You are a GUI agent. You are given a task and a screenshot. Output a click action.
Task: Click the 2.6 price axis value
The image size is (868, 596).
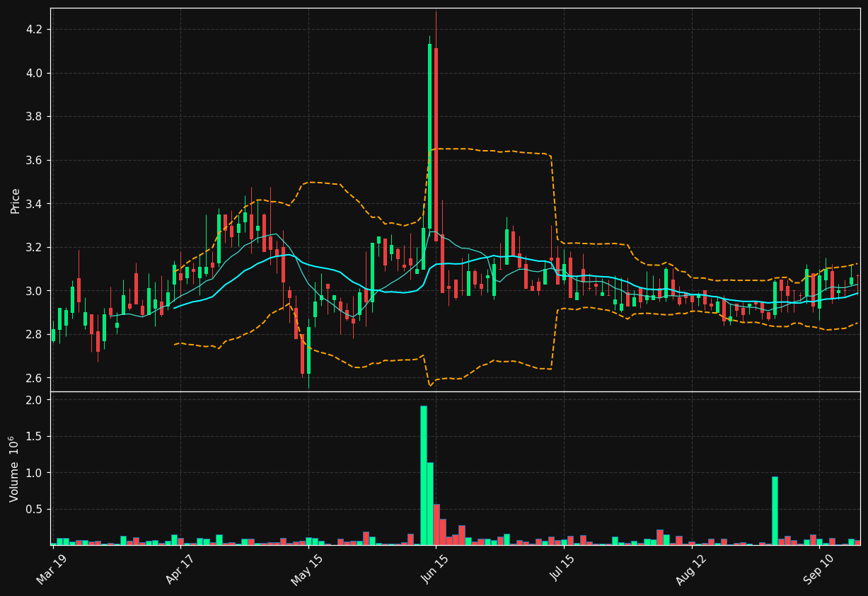pos(34,378)
